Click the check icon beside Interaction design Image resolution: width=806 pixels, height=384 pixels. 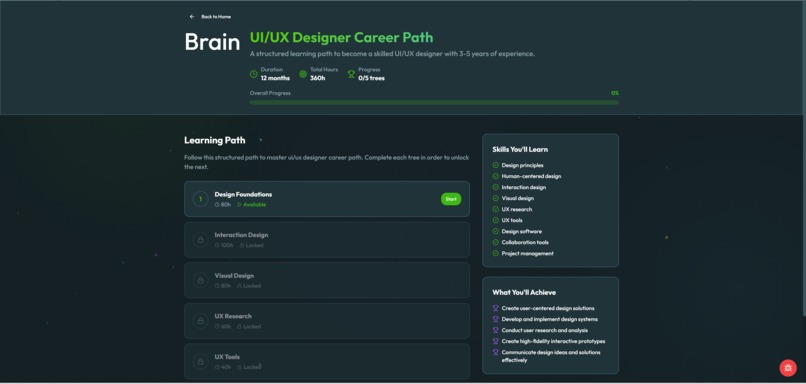tap(496, 187)
